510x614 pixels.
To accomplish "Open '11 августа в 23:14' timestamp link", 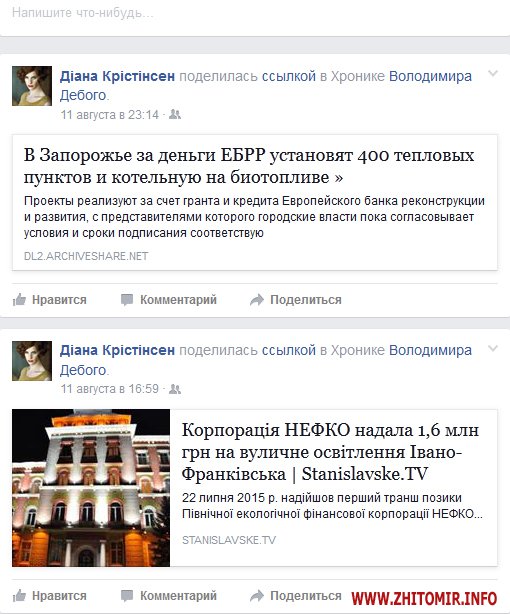I will click(x=110, y=115).
